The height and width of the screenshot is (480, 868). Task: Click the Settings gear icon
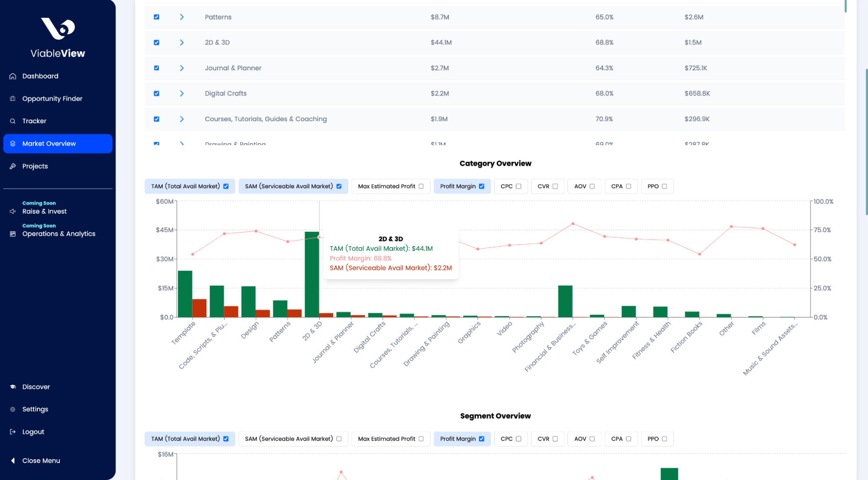13,410
